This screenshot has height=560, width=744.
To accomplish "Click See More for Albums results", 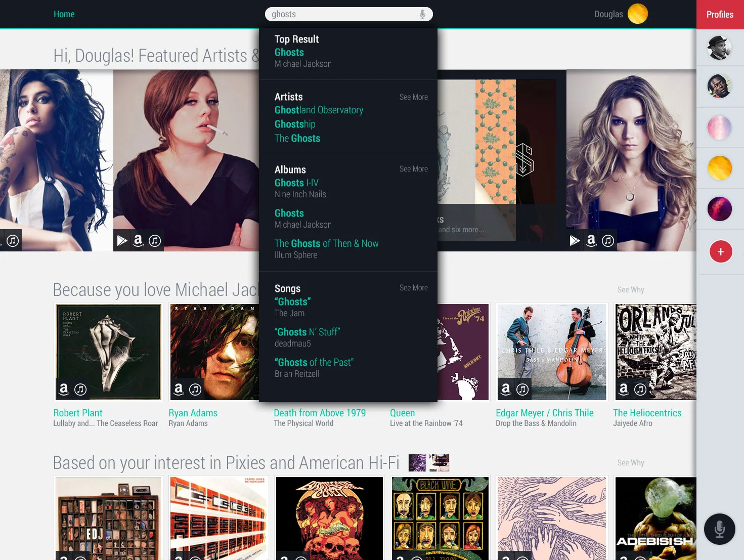I will (x=413, y=169).
